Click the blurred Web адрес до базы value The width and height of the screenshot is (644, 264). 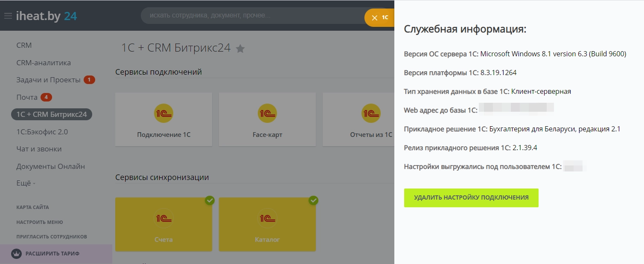[516, 107]
